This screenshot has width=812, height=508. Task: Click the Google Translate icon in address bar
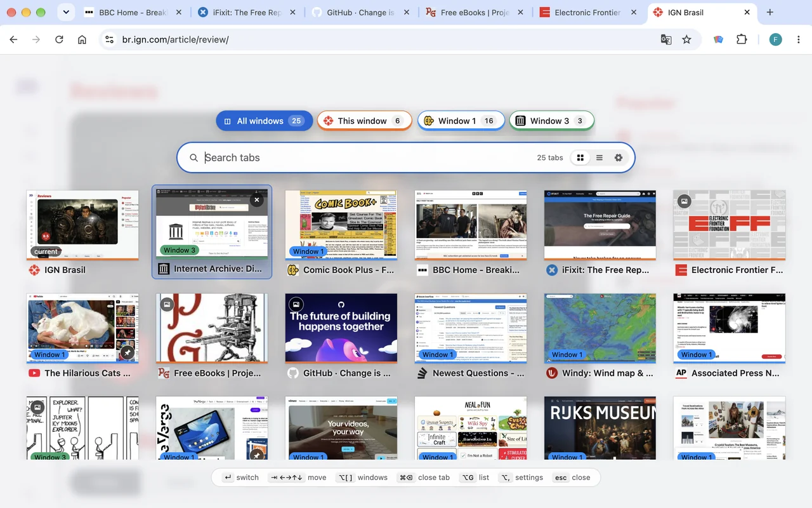(x=666, y=39)
